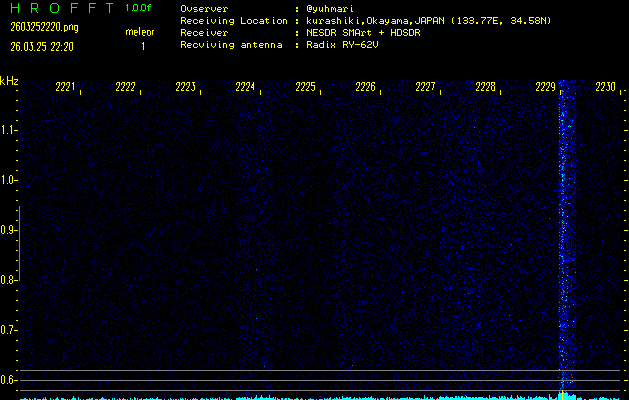Click the 2223 time marker
This screenshot has width=629, height=400.
(186, 87)
